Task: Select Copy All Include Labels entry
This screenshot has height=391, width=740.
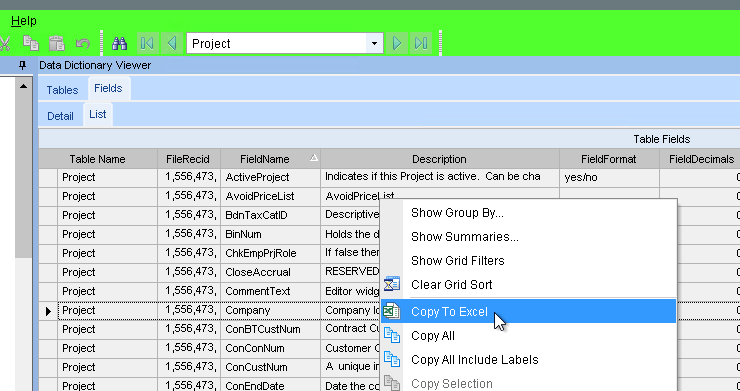Action: [529, 360]
